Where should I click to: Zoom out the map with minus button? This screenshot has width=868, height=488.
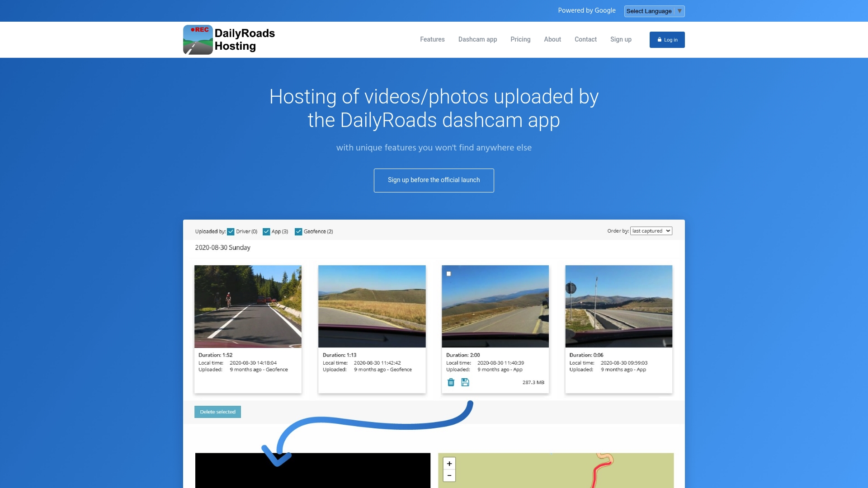[x=449, y=475]
